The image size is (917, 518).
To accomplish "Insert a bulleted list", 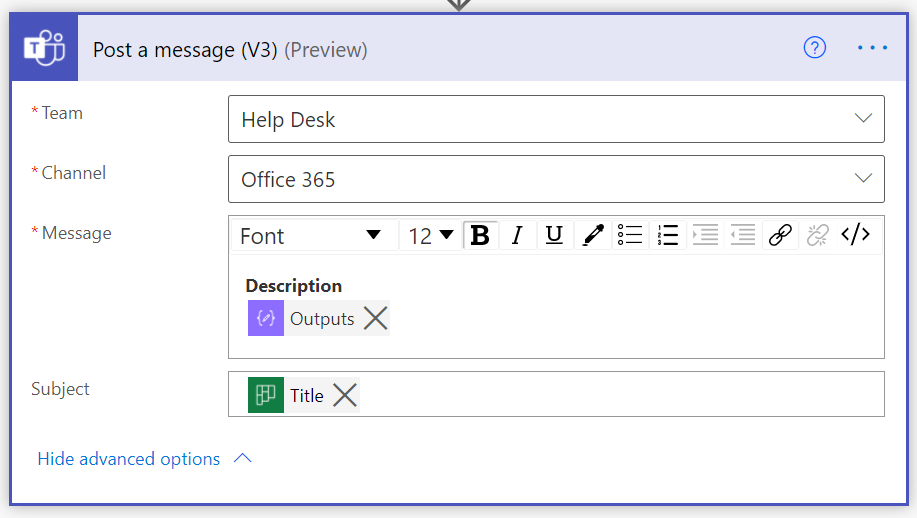I will [630, 235].
